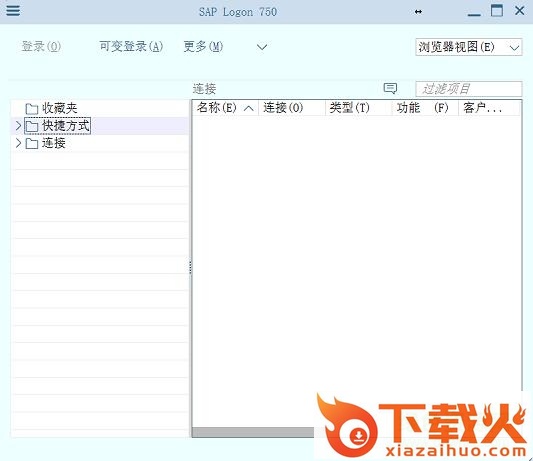Image resolution: width=533 pixels, height=461 pixels.
Task: Open the chevron dropdown next to 更多(M)
Action: [262, 47]
